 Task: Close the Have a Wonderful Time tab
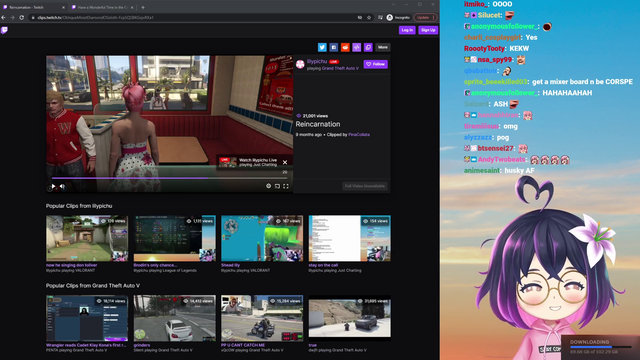click(132, 7)
